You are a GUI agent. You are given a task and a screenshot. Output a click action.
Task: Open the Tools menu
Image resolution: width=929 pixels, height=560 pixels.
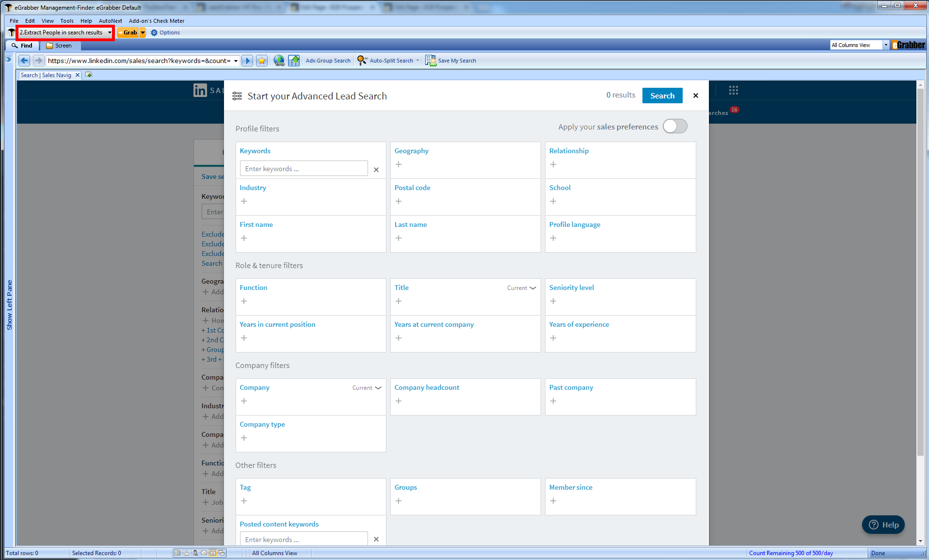[67, 21]
